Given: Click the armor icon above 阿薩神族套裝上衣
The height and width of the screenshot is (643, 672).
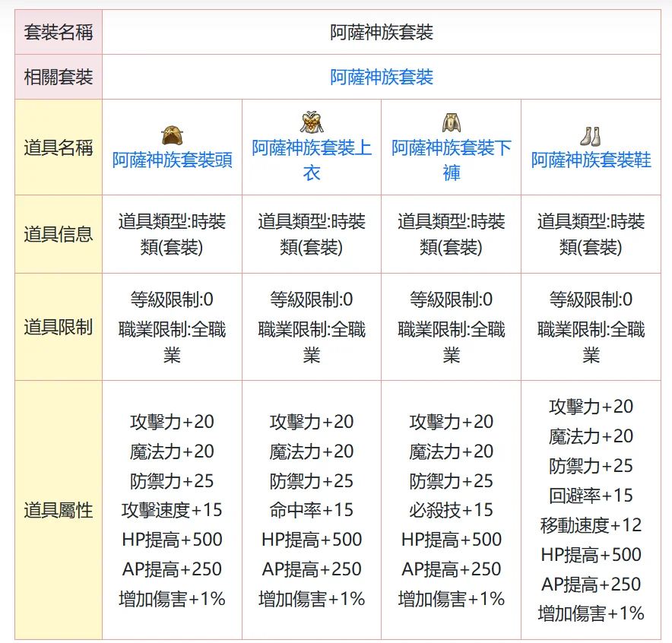Looking at the screenshot, I should [x=312, y=122].
